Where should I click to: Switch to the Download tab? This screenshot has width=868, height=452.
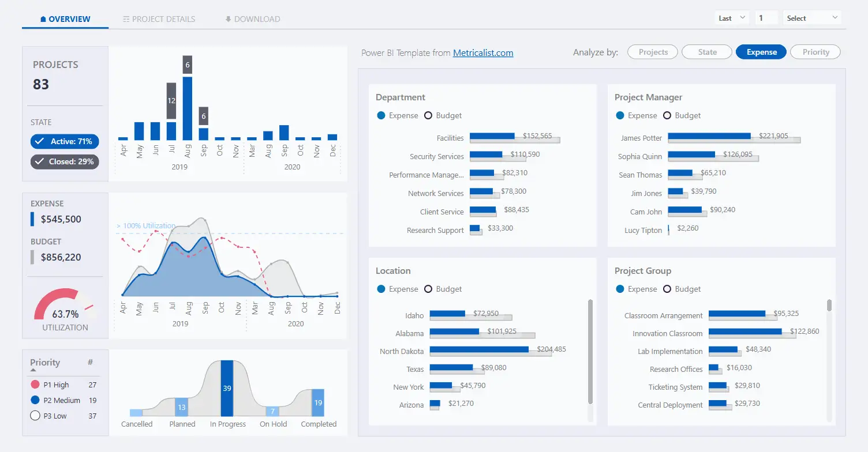click(257, 19)
